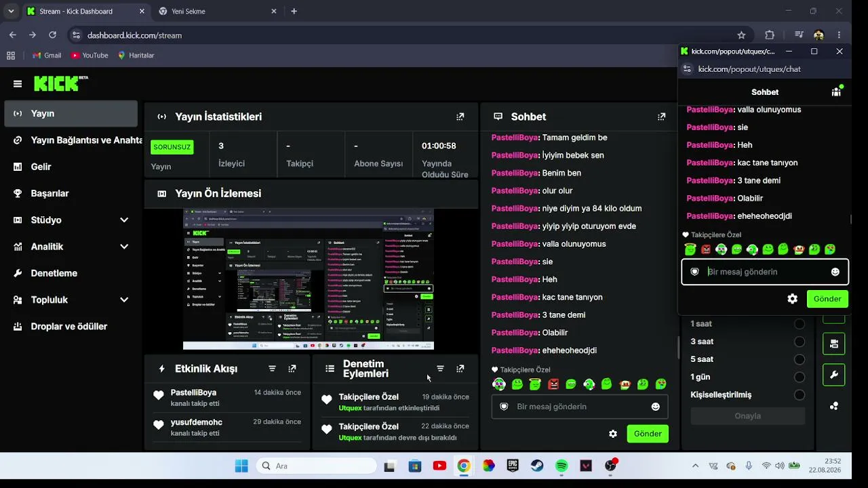This screenshot has width=868, height=488.
Task: Open emoji picker in dashboard Sohbet input
Action: coord(656,407)
